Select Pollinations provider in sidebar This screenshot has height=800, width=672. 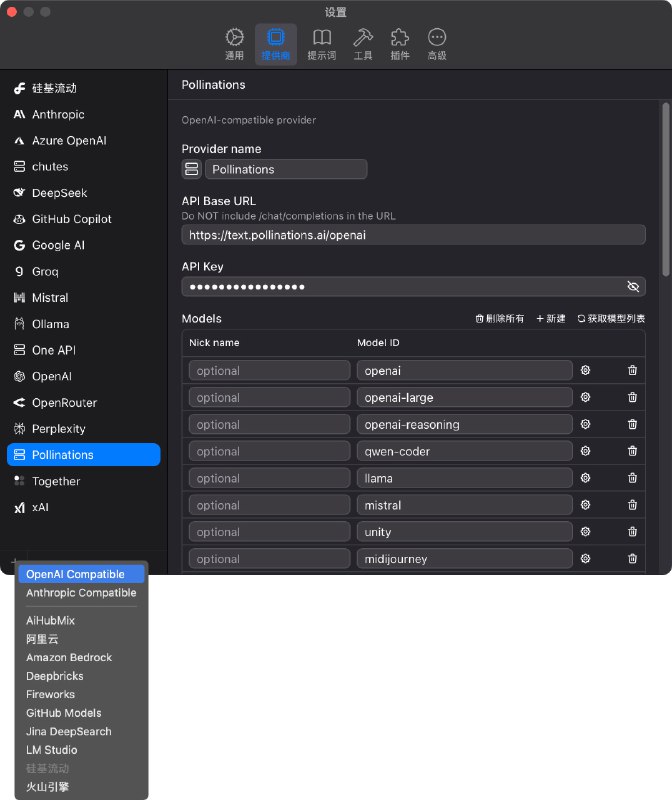(x=84, y=455)
